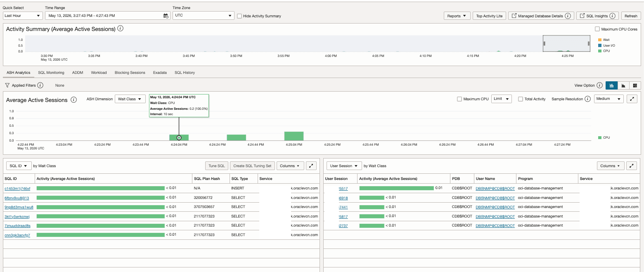Expand the User Session table to fullscreen

click(632, 166)
